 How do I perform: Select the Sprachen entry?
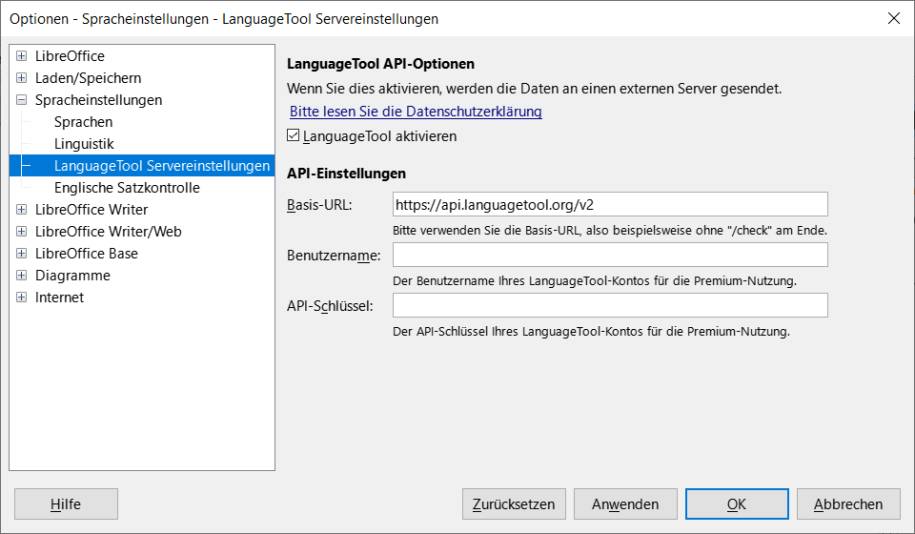83,122
